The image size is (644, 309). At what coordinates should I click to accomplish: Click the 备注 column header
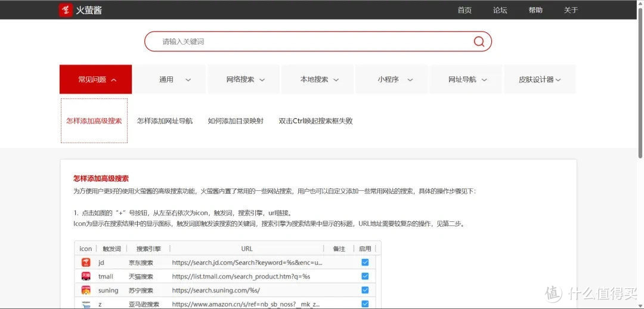339,249
